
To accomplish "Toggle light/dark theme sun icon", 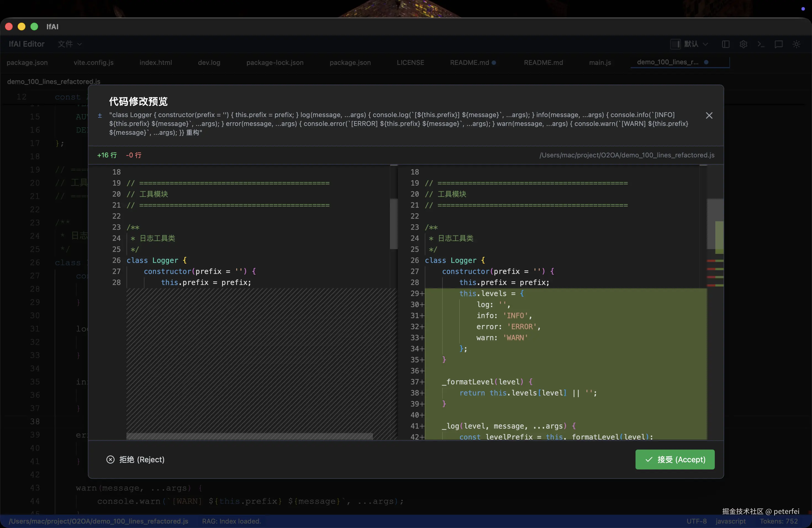I will [796, 44].
